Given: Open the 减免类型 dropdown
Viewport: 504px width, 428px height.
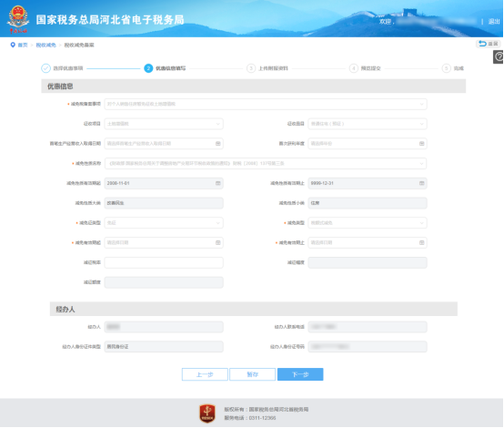Looking at the screenshot, I should 368,223.
